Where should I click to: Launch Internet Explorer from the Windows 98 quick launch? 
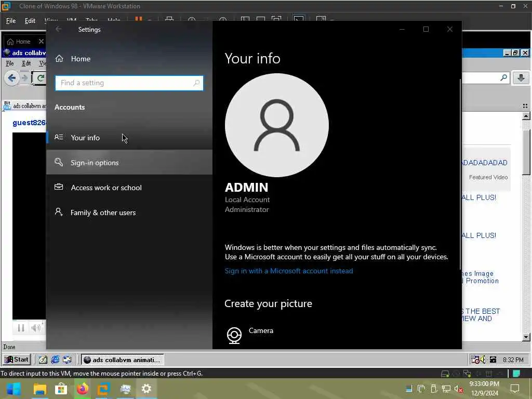(55, 360)
